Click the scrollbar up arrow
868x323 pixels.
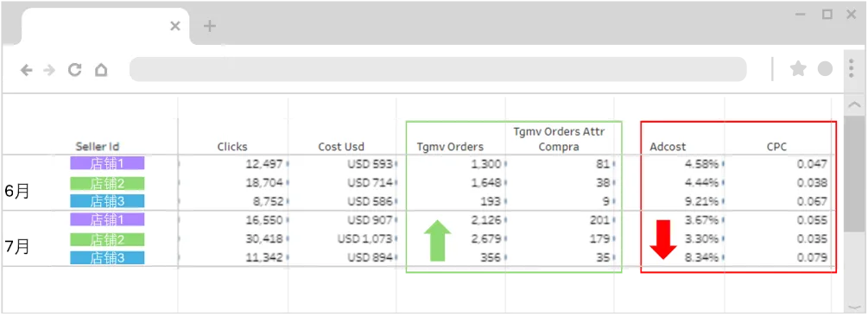coord(855,104)
